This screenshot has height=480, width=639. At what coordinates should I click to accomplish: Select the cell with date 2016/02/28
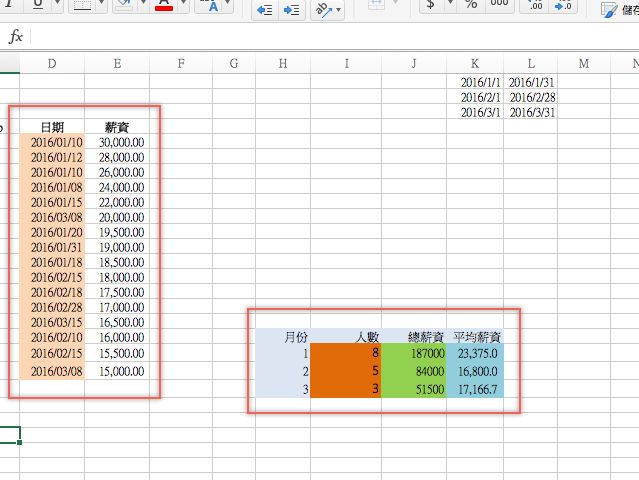52,307
